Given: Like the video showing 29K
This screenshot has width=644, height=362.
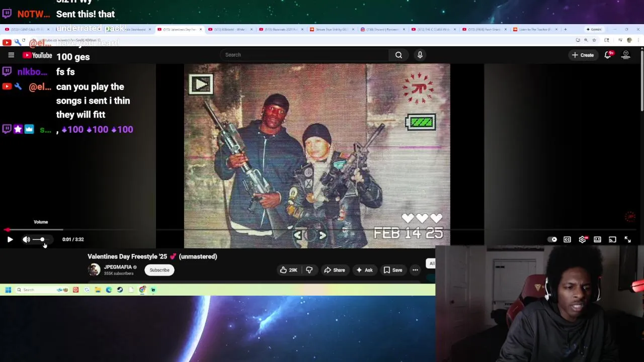Looking at the screenshot, I should point(289,270).
